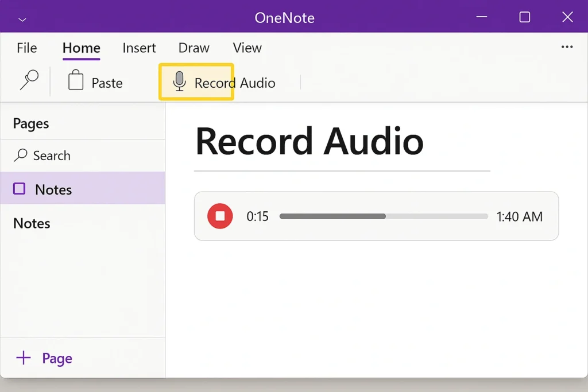The width and height of the screenshot is (588, 392).
Task: Click the 1:40 AM timestamp
Action: (x=519, y=216)
